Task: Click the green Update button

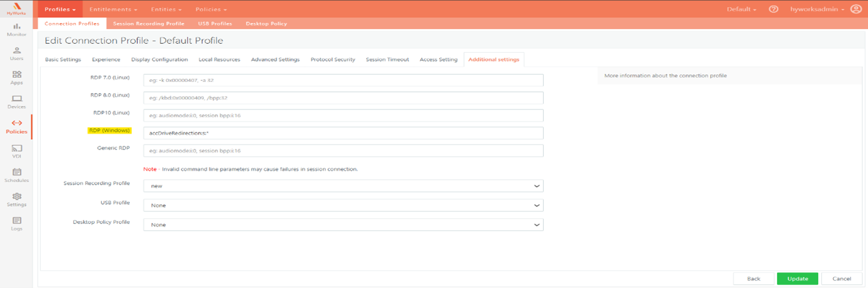Action: pos(797,278)
